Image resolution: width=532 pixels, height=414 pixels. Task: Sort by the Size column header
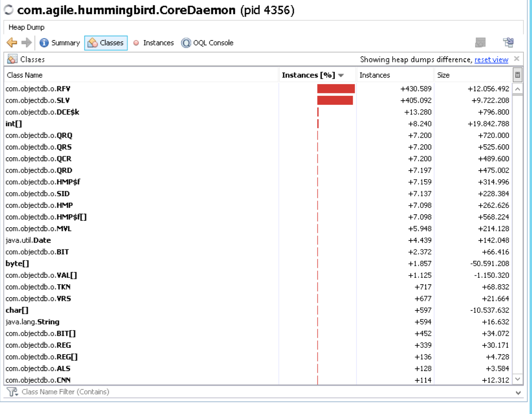[473, 75]
